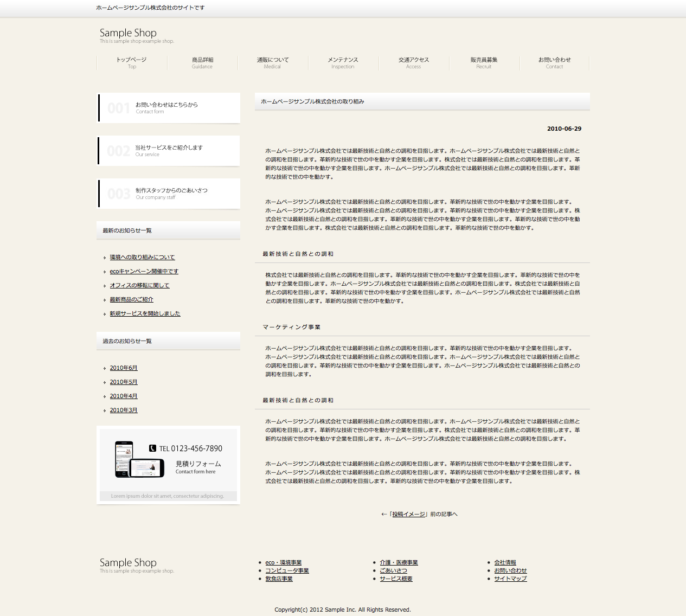Open the トップページ navigation item

(132, 63)
